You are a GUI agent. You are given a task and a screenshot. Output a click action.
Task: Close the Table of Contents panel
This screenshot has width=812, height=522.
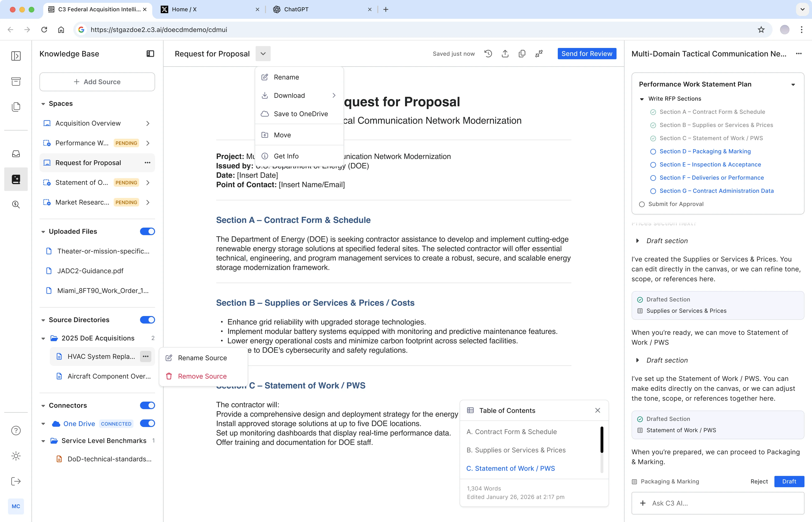[x=598, y=411]
